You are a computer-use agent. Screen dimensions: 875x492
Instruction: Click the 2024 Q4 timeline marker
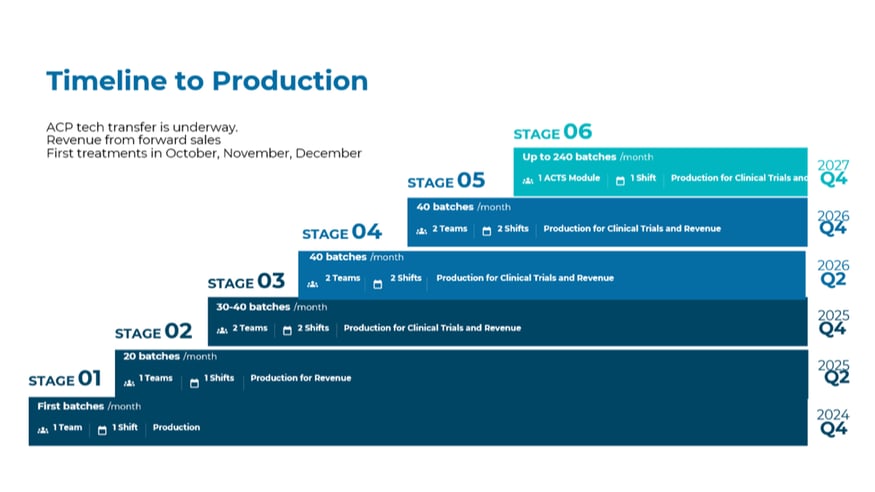(x=832, y=422)
